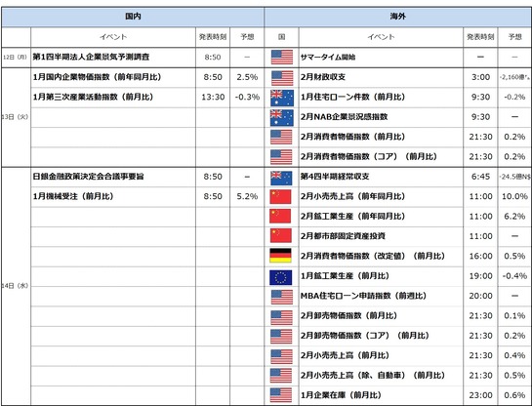Click the US flag beside 1月企業在庫
Screen dimensions: 532x406
(x=281, y=395)
